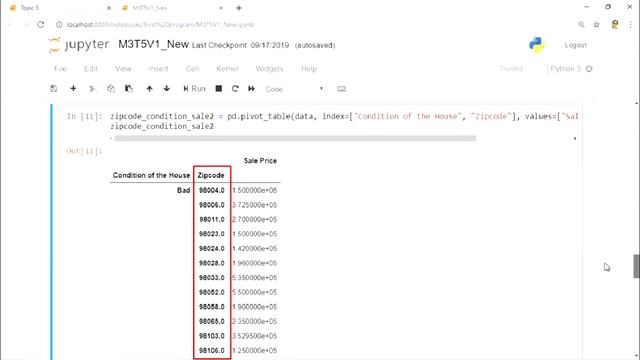Open the Kernel menu

[x=227, y=69]
